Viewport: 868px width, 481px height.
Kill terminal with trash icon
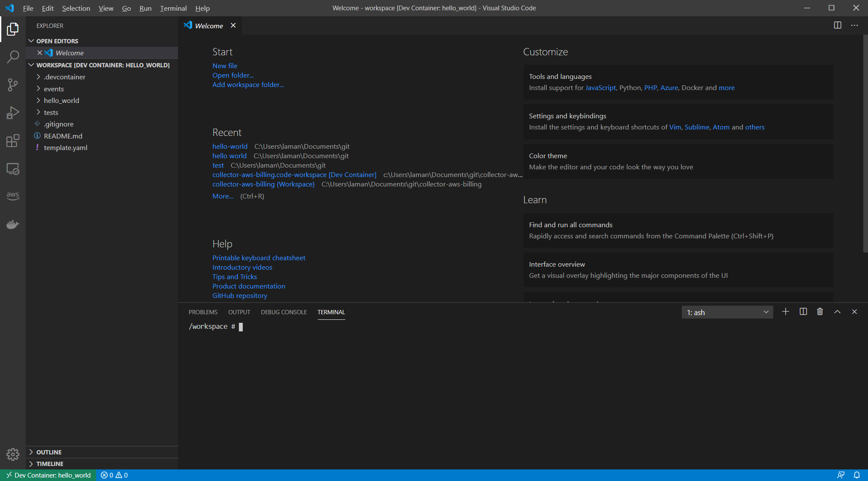pos(820,312)
